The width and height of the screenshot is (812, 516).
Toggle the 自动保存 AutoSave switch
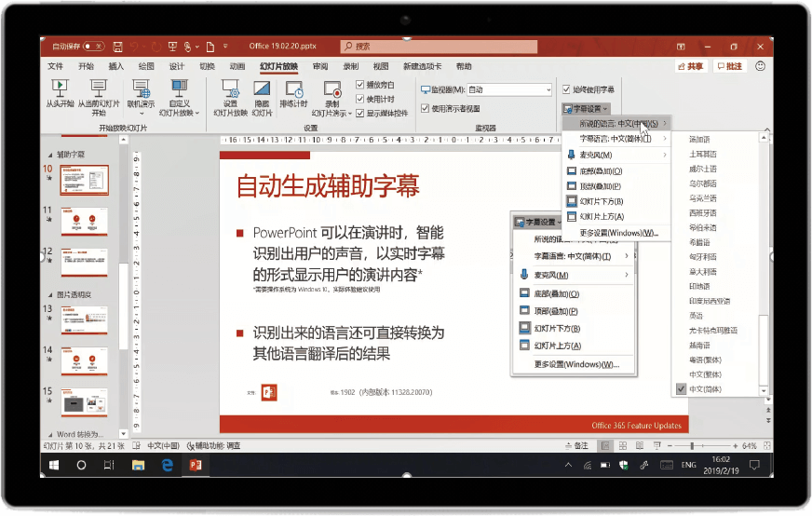(x=94, y=47)
